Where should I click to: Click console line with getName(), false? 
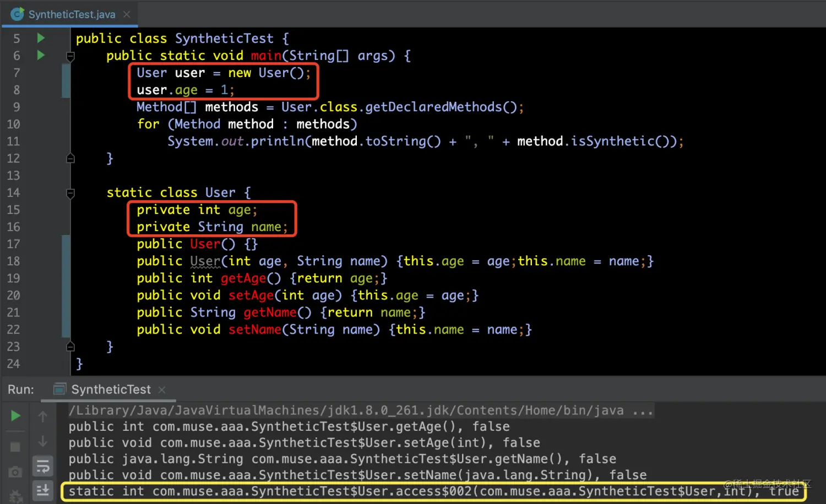point(342,458)
